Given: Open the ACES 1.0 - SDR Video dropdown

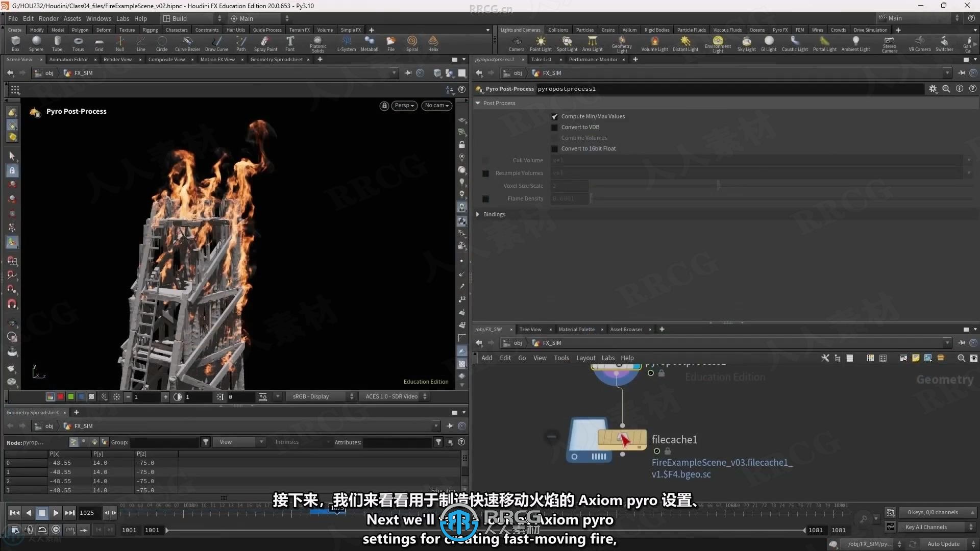Looking at the screenshot, I should (396, 396).
